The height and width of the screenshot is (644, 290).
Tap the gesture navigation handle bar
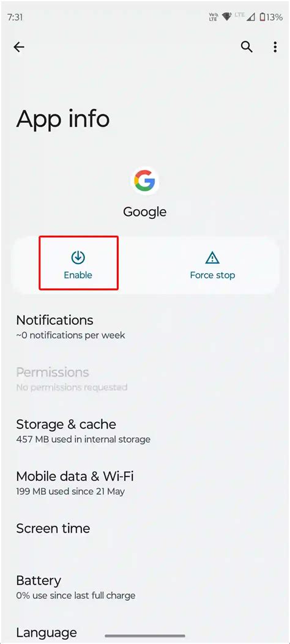pyautogui.click(x=146, y=636)
